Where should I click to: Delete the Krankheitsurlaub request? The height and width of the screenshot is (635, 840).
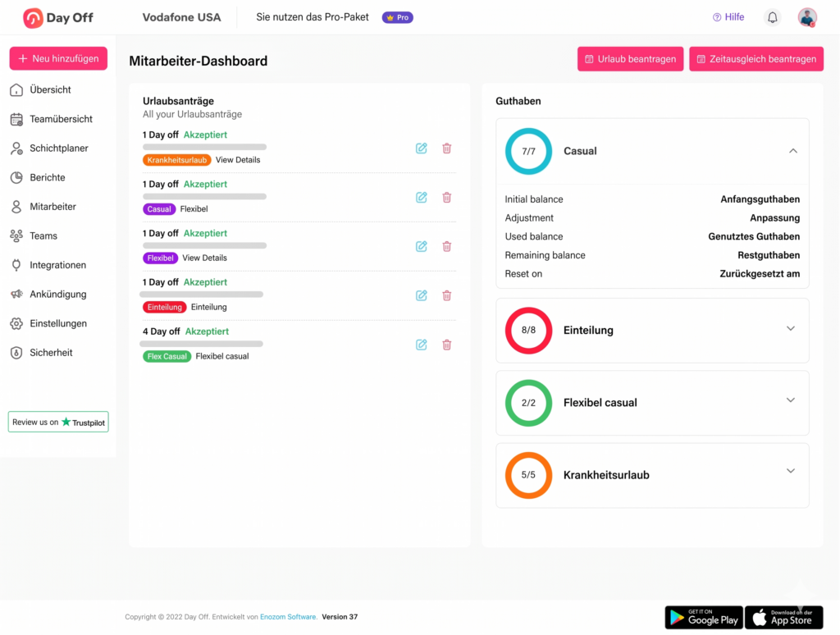click(446, 148)
